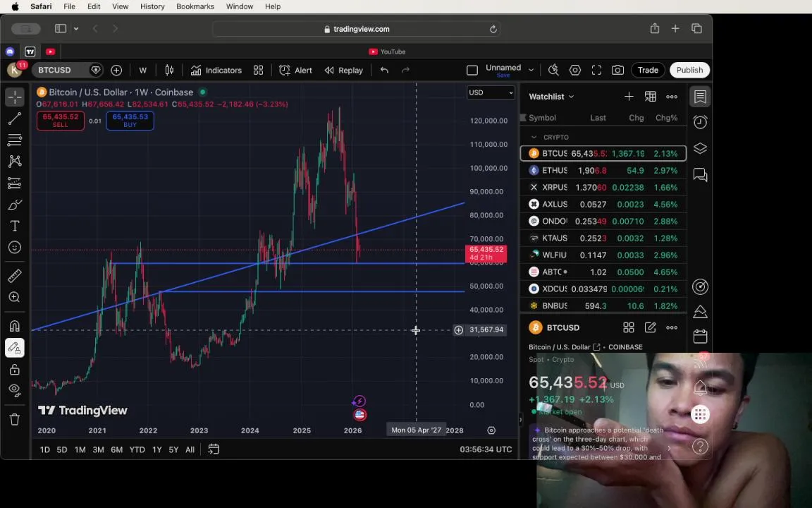Image resolution: width=812 pixels, height=508 pixels.
Task: Select the brush drawing tool
Action: tap(15, 205)
